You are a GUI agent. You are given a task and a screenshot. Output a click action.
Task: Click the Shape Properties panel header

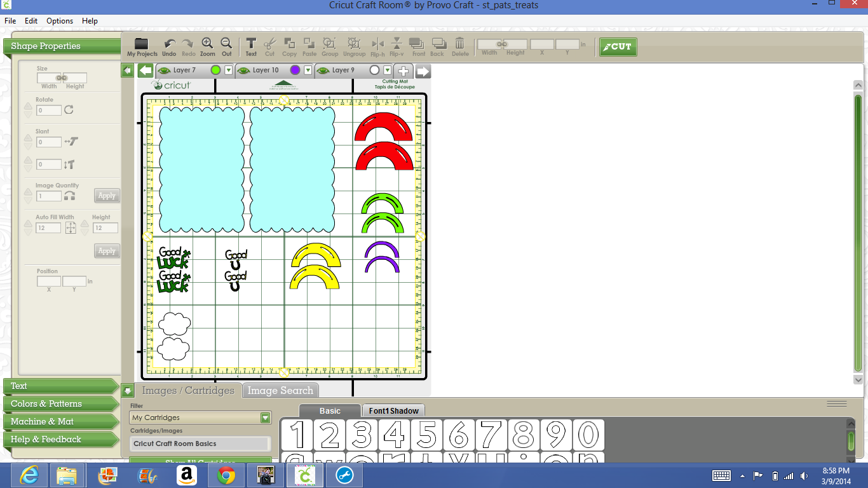[x=62, y=46]
